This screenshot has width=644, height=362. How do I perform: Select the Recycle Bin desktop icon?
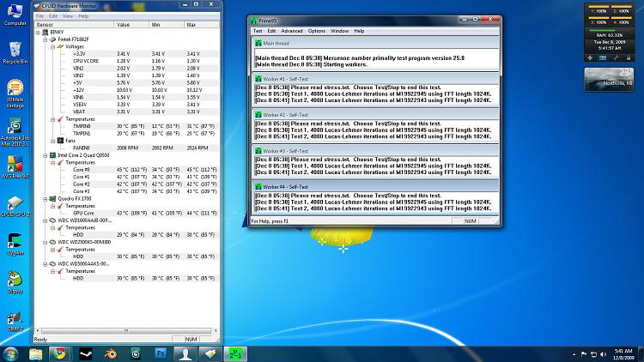coord(15,52)
